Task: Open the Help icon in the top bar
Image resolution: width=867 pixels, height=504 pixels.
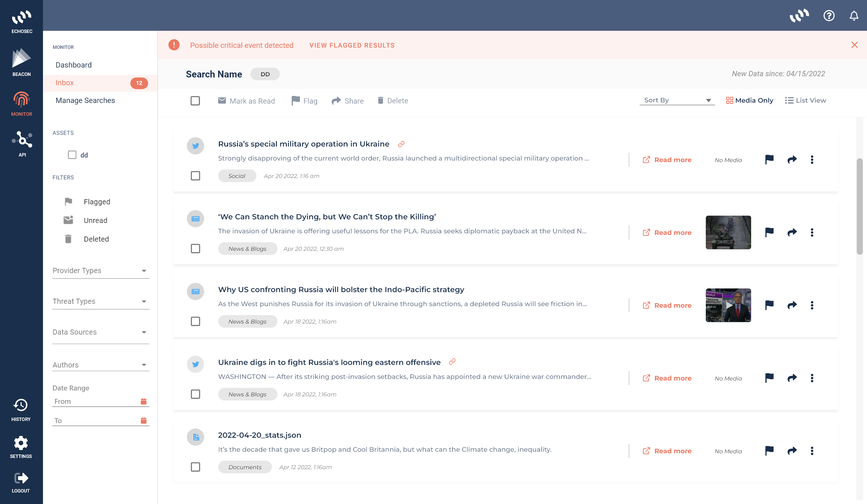Action: tap(829, 16)
